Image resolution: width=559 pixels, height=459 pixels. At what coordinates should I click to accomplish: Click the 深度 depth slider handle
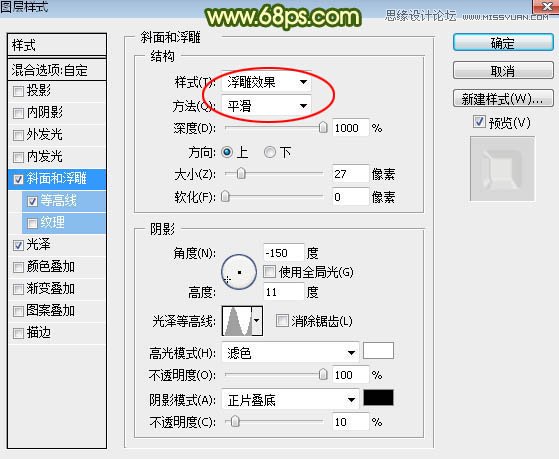(x=323, y=127)
